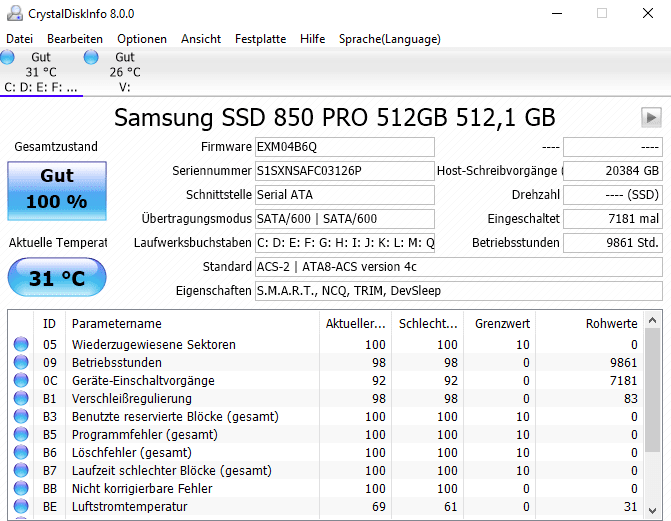Click the status icon of row BB

point(21,488)
